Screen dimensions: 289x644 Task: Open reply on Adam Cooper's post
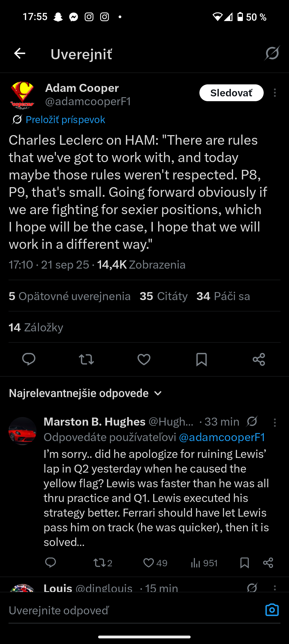tap(29, 359)
